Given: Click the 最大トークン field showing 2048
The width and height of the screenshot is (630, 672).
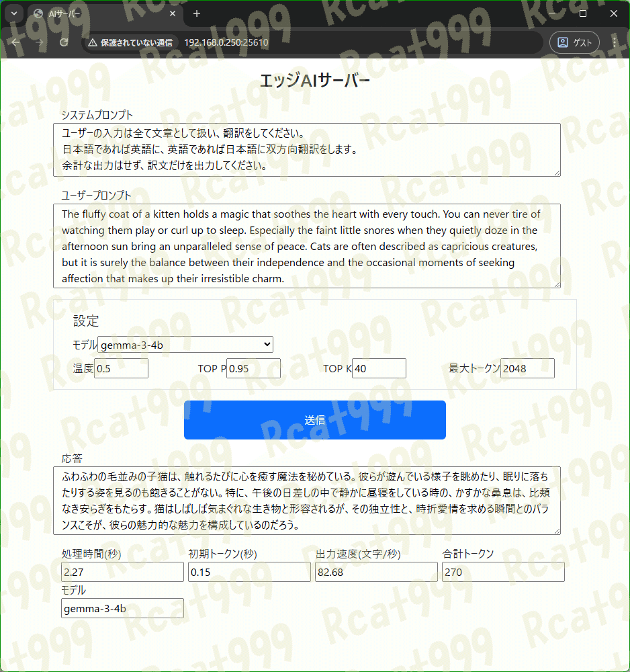Looking at the screenshot, I should pos(527,368).
